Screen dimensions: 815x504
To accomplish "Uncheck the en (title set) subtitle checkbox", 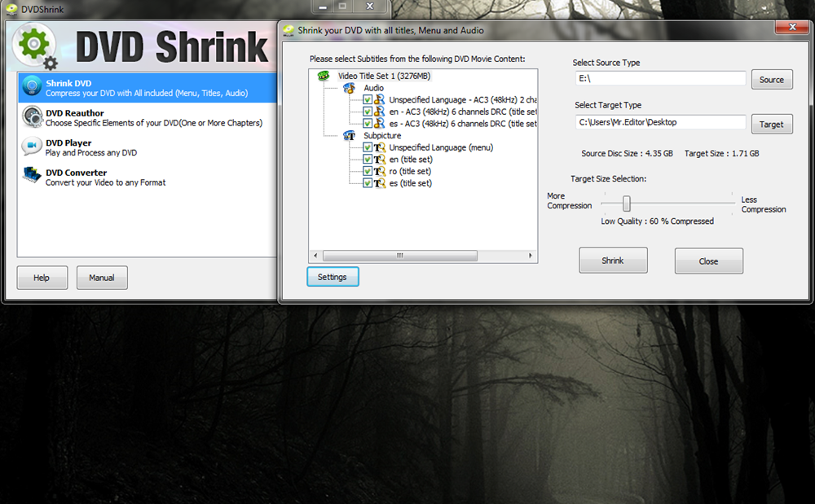I will click(368, 160).
